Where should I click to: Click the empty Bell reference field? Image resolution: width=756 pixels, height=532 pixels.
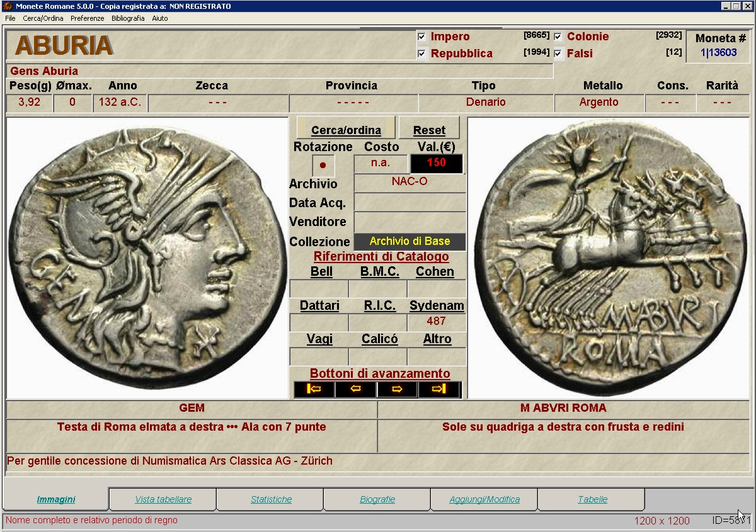[x=319, y=288]
